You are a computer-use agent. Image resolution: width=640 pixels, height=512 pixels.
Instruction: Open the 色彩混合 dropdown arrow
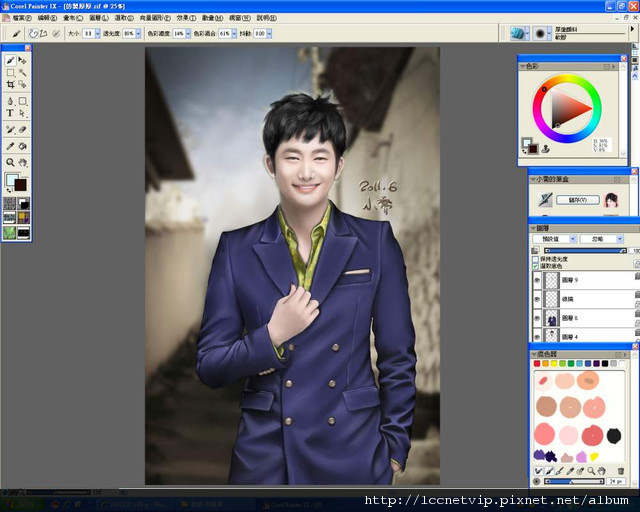pos(234,33)
